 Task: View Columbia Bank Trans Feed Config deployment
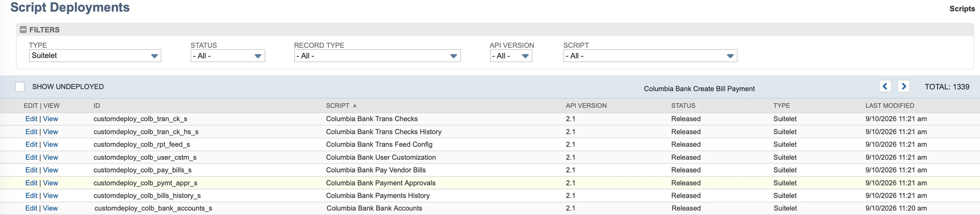click(51, 144)
